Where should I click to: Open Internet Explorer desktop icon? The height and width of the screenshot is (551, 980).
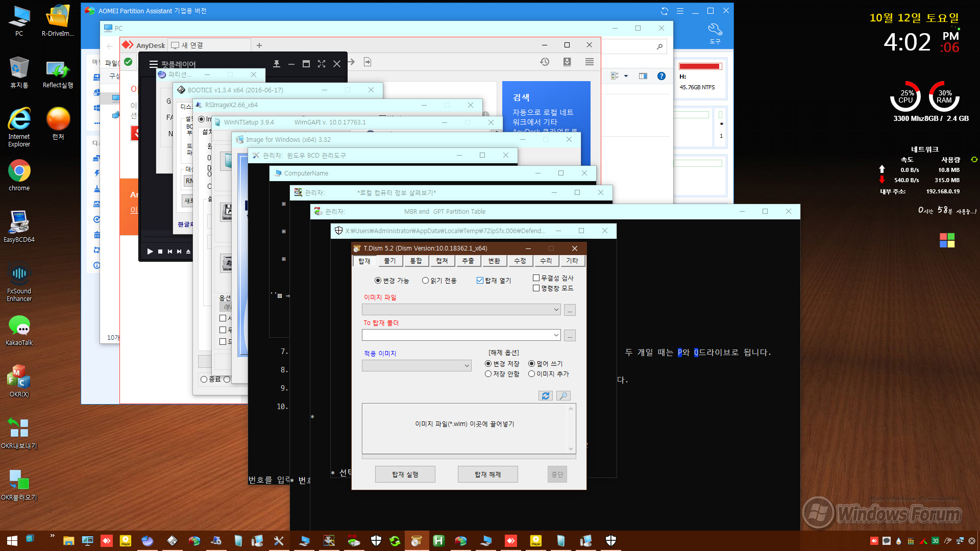pyautogui.click(x=19, y=128)
